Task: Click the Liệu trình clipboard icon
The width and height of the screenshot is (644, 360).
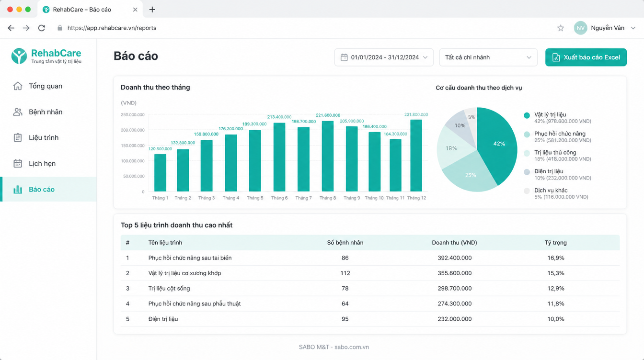Action: [x=18, y=138]
